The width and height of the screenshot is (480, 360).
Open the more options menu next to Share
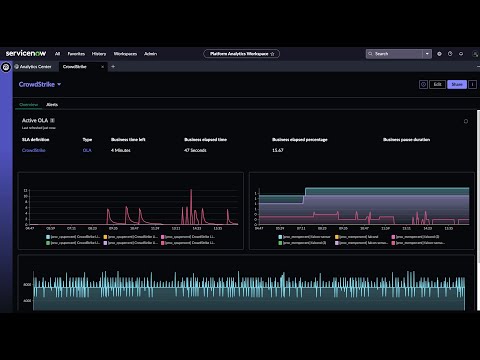click(x=472, y=85)
